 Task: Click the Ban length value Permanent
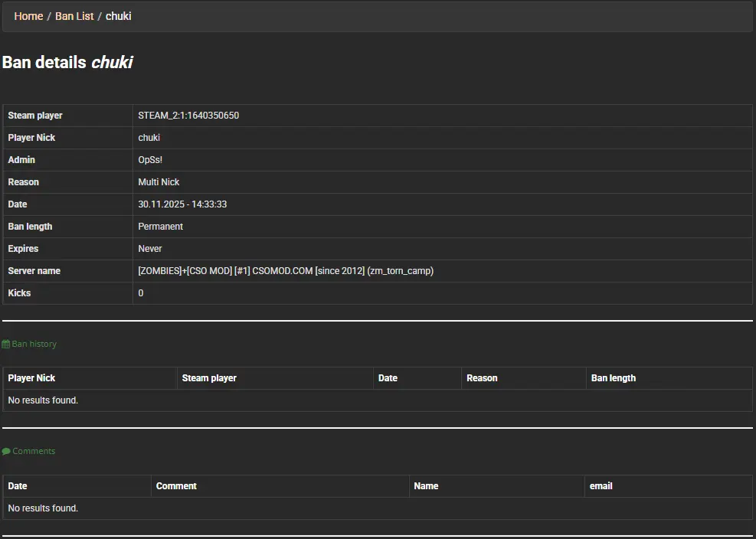click(x=161, y=226)
